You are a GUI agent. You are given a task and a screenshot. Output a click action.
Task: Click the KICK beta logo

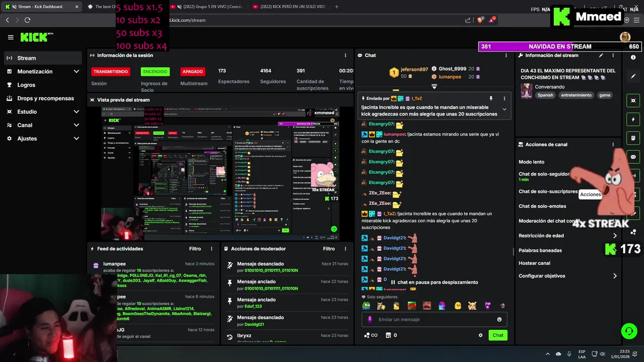point(37,37)
